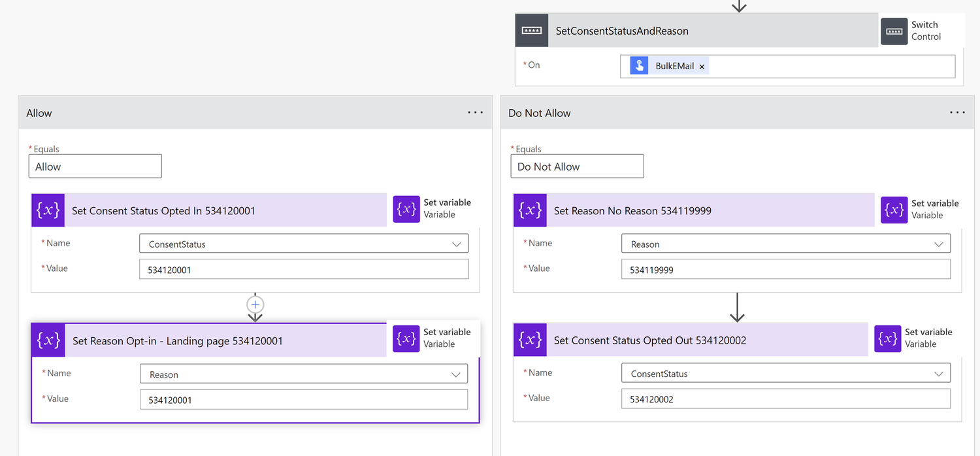The height and width of the screenshot is (456, 980).
Task: Click the Equals field showing Do Not Allow
Action: pos(577,166)
